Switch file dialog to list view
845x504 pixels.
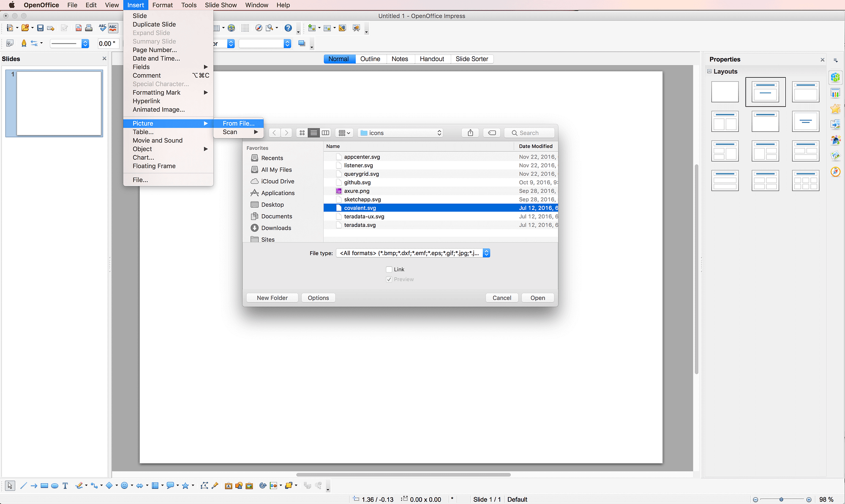pos(313,133)
